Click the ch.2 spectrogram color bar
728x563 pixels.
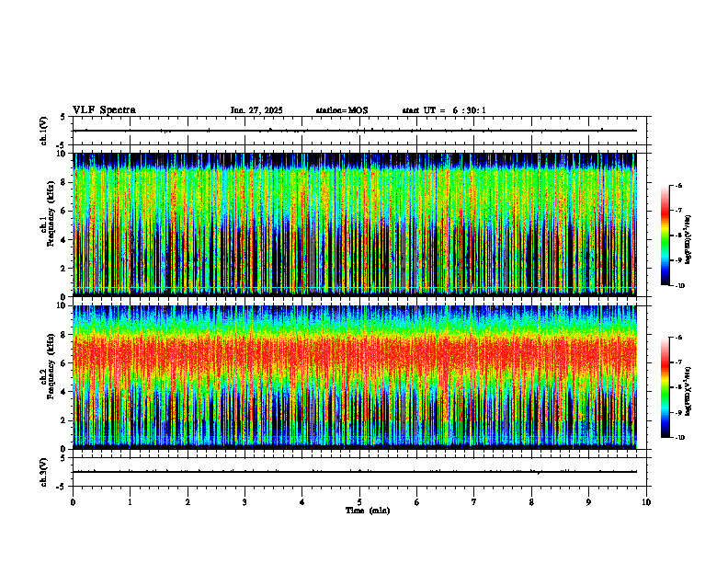tap(665, 387)
